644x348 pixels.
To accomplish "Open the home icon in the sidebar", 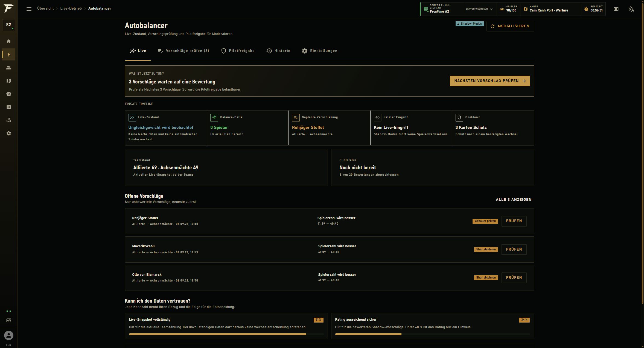I will pyautogui.click(x=9, y=41).
